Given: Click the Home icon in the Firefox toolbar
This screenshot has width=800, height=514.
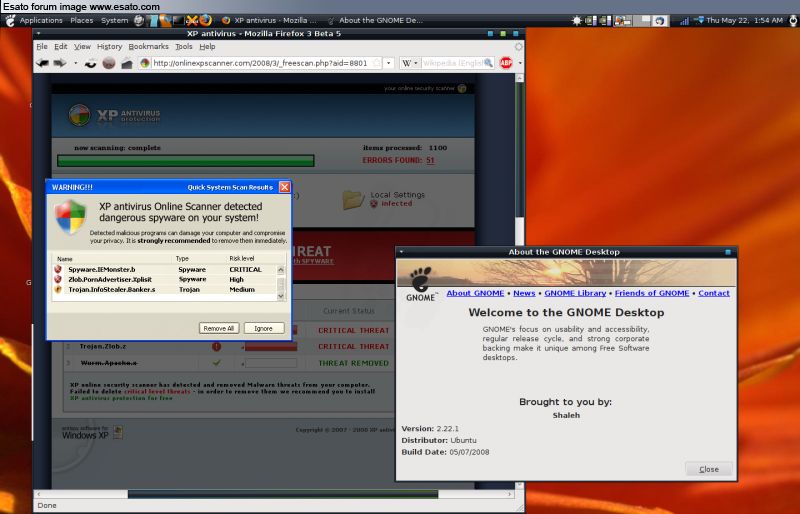Looking at the screenshot, I should pos(127,64).
